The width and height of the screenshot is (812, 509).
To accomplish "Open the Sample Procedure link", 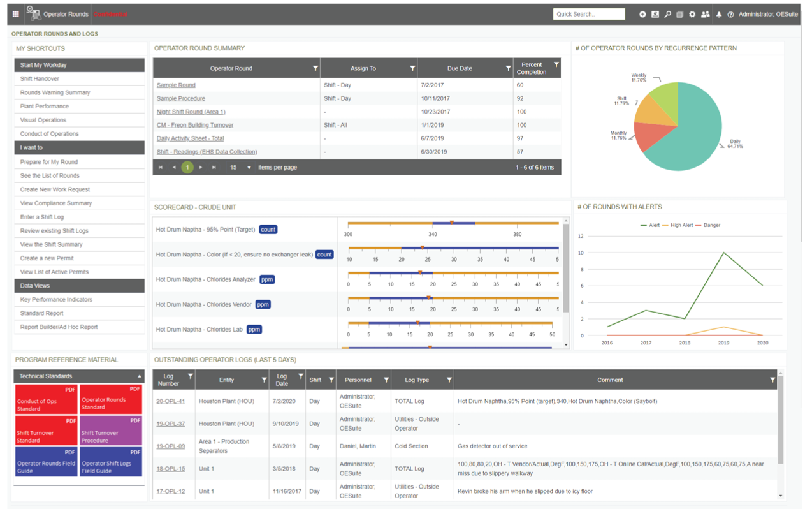I will click(181, 98).
